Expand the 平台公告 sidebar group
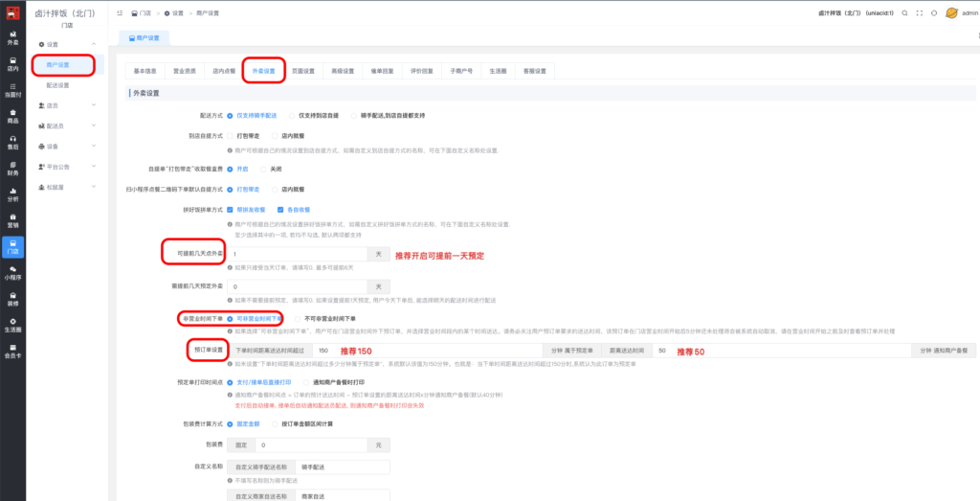The width and height of the screenshot is (980, 501). pos(66,167)
